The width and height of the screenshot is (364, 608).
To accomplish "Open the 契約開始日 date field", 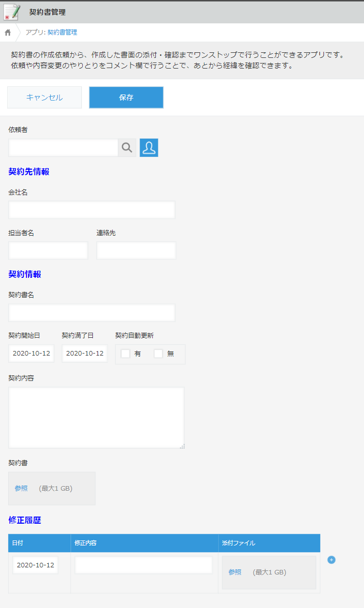I will 31,354.
